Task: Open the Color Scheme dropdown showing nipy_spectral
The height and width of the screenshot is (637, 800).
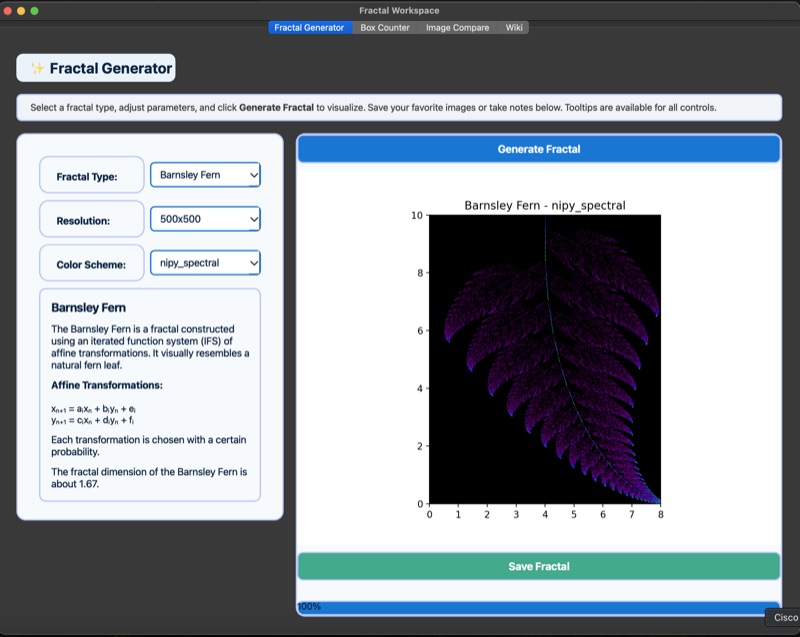Action: [x=205, y=263]
